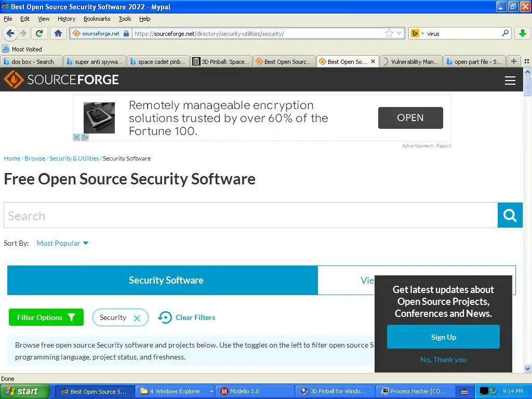Click the browser Forward arrow
Image resolution: width=532 pixels, height=399 pixels.
point(23,33)
